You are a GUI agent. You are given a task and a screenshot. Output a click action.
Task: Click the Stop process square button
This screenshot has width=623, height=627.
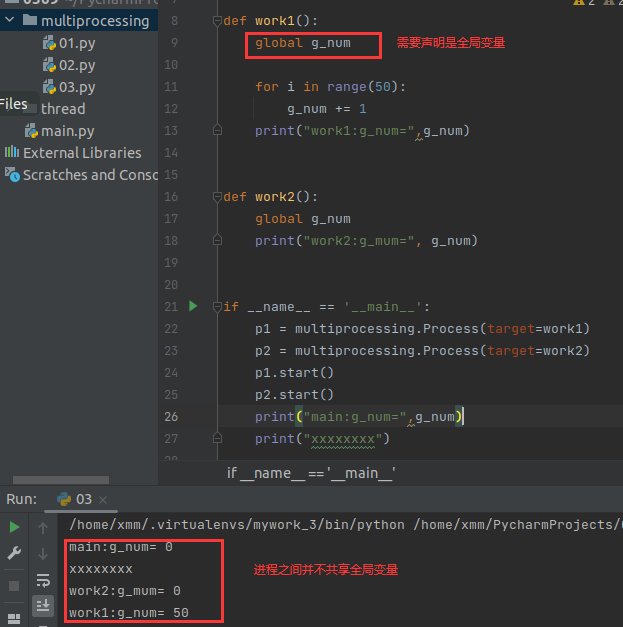coord(14,586)
